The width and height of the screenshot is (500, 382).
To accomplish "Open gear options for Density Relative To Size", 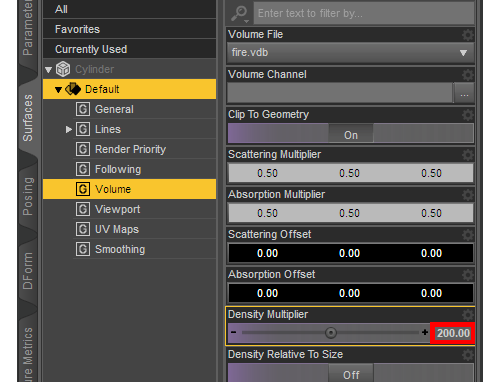I will coord(468,355).
